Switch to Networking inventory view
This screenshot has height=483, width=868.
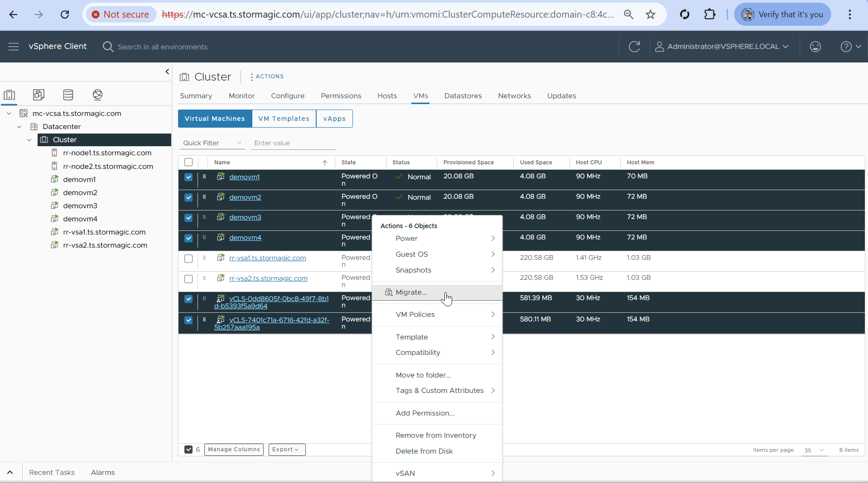(x=97, y=95)
